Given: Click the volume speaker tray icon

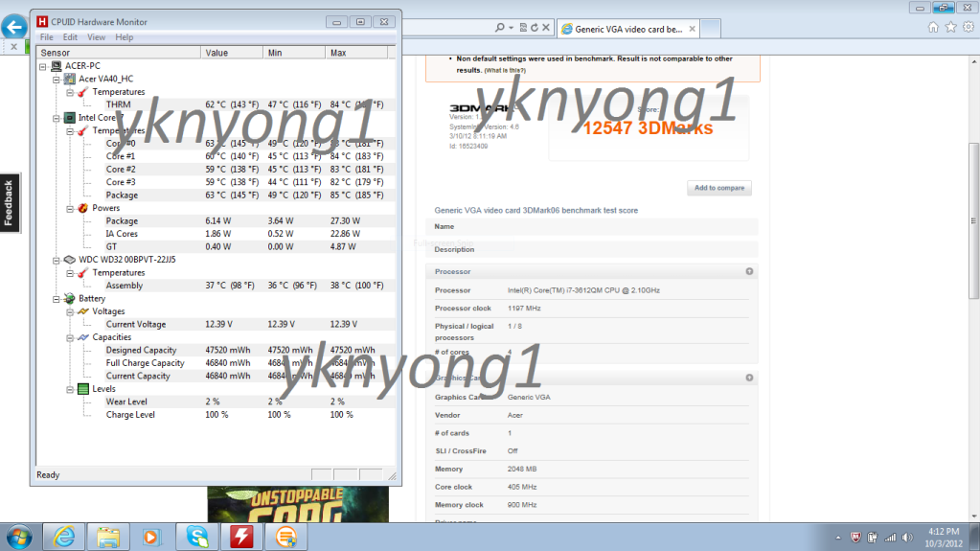Looking at the screenshot, I should pos(907,538).
